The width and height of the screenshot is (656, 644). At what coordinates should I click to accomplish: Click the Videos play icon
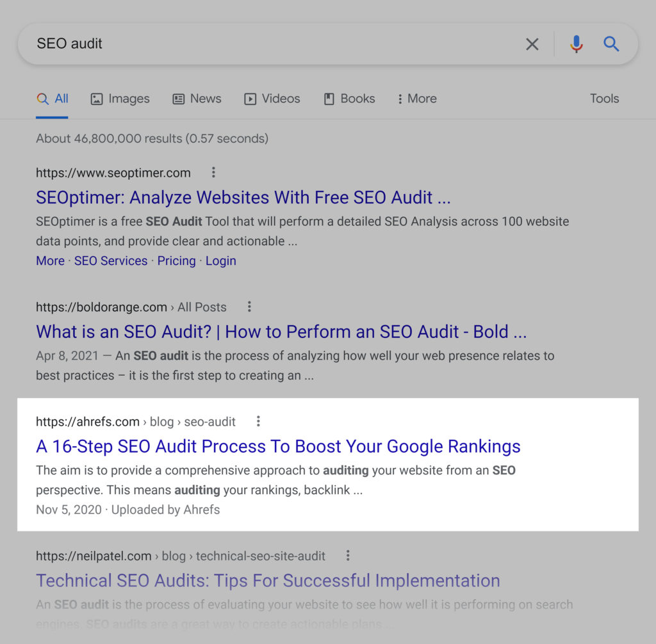point(250,99)
